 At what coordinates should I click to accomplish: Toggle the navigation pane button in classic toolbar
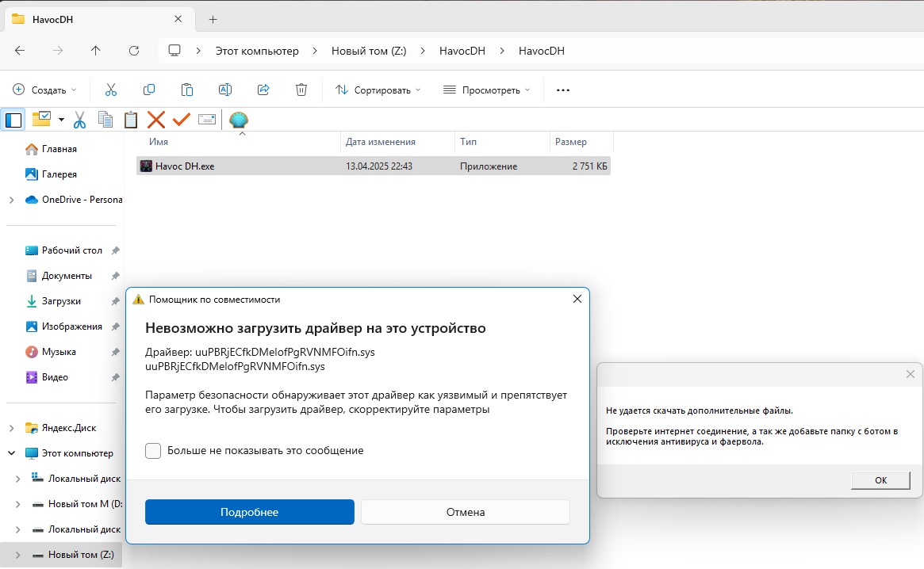pyautogui.click(x=13, y=120)
